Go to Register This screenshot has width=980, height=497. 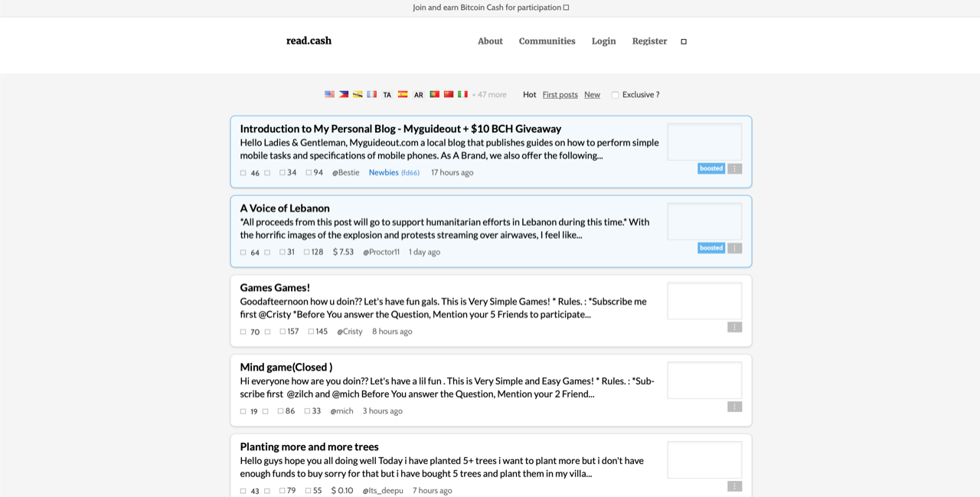click(649, 41)
